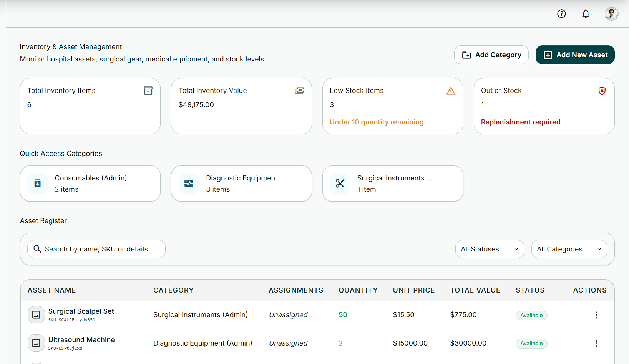Viewport: 629px width, 364px height.
Task: Click the Unit Price column header
Action: click(x=414, y=290)
